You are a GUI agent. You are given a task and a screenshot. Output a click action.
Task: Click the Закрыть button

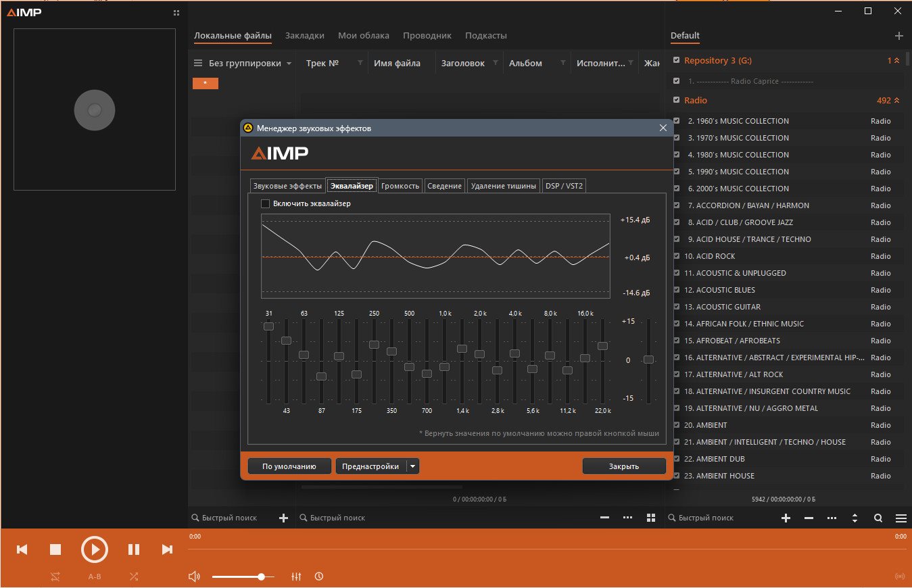[x=624, y=466]
